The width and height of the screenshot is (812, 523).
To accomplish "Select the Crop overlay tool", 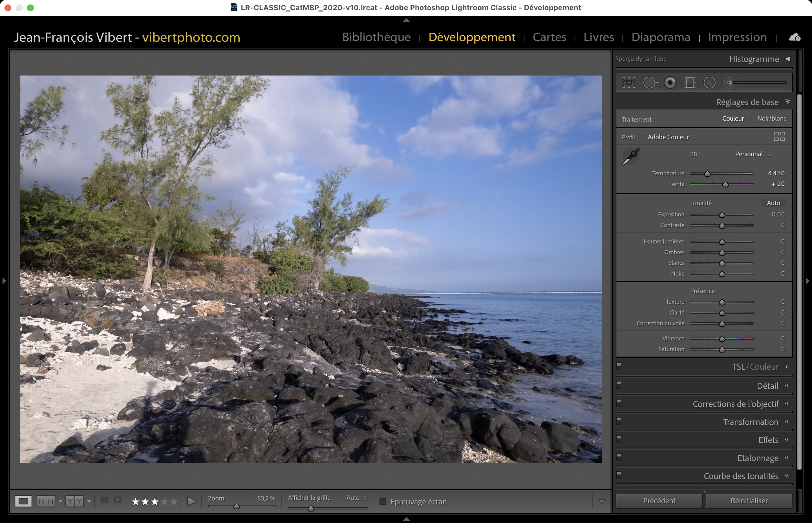I will click(x=629, y=83).
